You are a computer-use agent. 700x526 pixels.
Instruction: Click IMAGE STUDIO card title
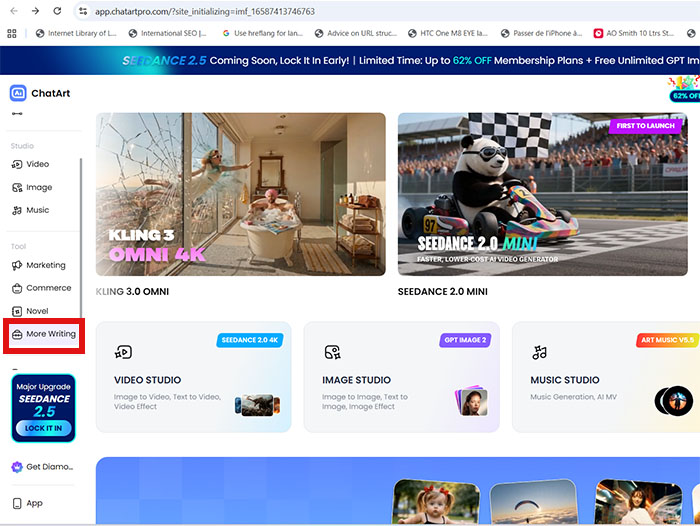point(356,380)
